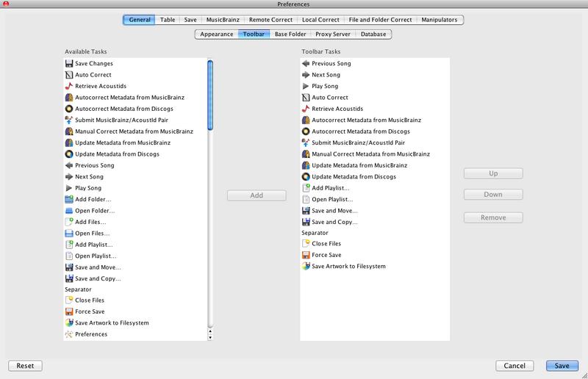Open the MusicBrainz tab

tap(223, 20)
